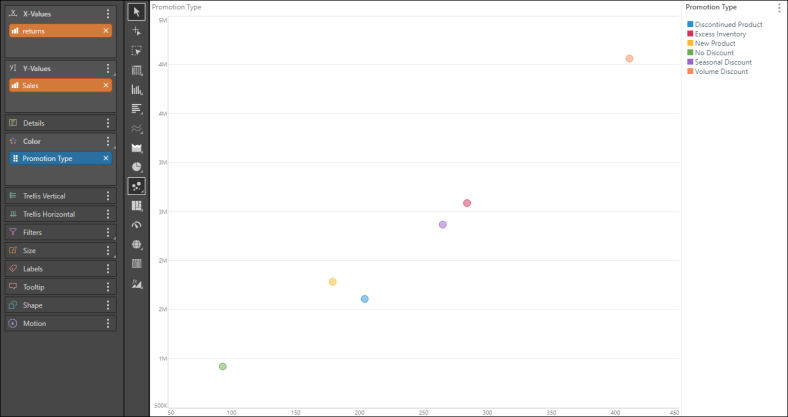Screen dimensions: 788x417
Task: Click the green No Discount legend swatch
Action: pyautogui.click(x=690, y=52)
